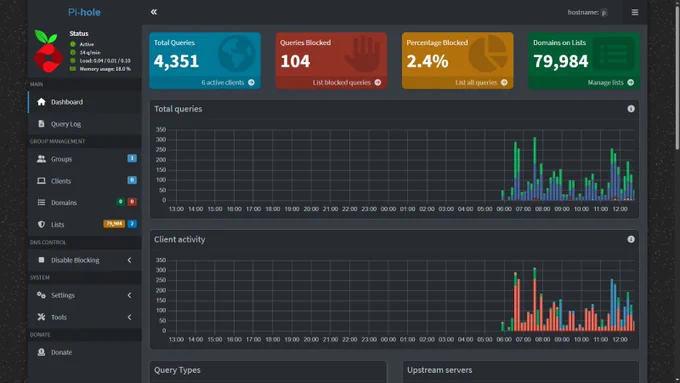Click the Lists shield icon

(x=41, y=224)
